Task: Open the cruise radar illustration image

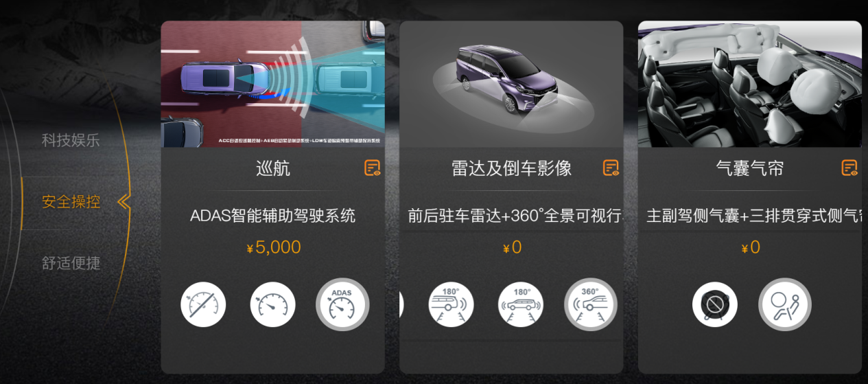Action: click(x=273, y=84)
